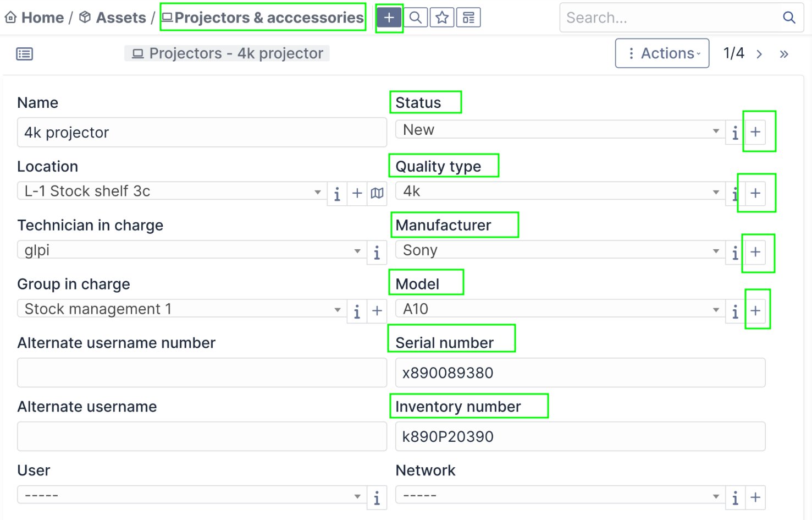Viewport: 812px width, 520px height.
Task: Click the list view icon at top left
Action: pyautogui.click(x=25, y=54)
